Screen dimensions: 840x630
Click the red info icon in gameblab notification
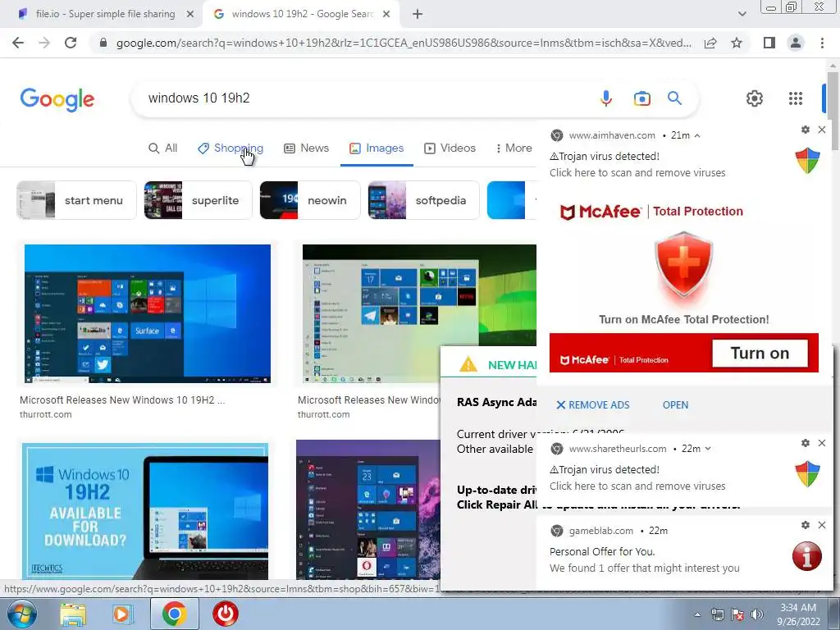(x=807, y=556)
